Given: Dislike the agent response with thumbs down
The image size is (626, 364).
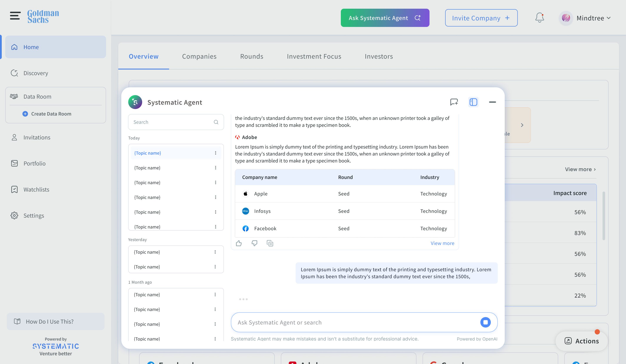Looking at the screenshot, I should (x=254, y=243).
